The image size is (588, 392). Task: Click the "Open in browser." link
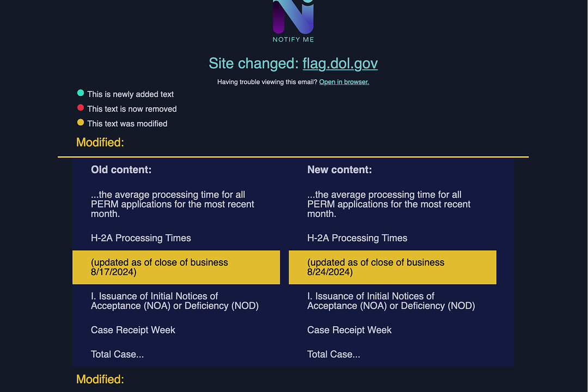[344, 82]
